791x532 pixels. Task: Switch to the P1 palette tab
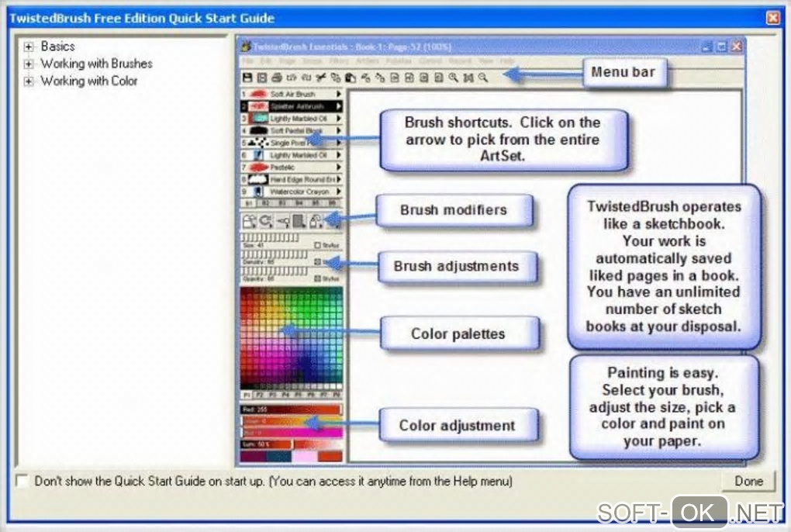pyautogui.click(x=247, y=395)
